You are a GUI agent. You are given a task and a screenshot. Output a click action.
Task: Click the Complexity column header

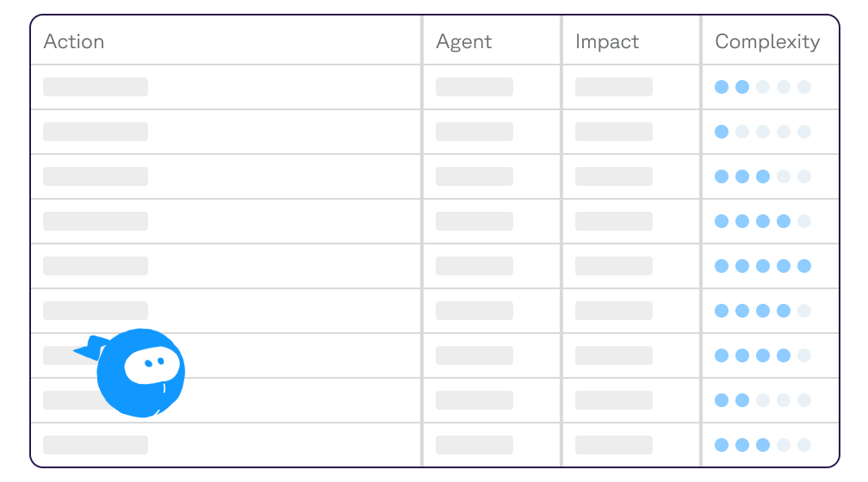(767, 41)
